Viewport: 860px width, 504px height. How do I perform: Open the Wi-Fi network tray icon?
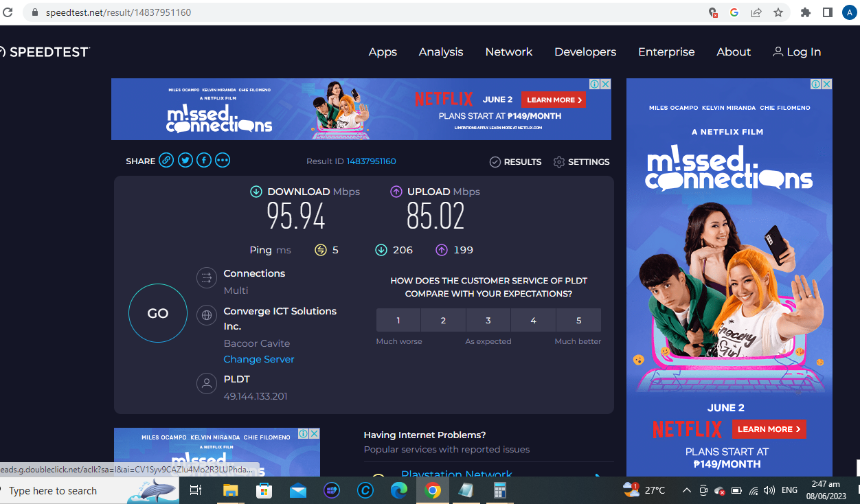click(x=754, y=490)
